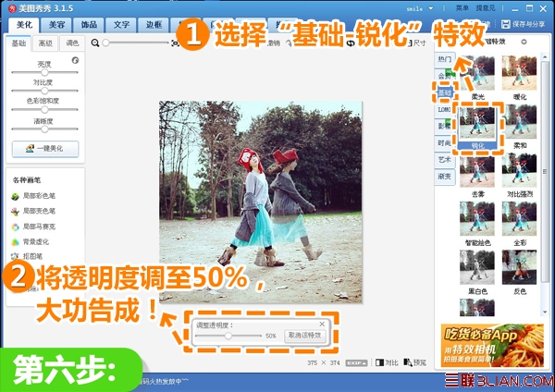Click the 调整透明度 slider handle
The height and width of the screenshot is (392, 555).
point(228,336)
